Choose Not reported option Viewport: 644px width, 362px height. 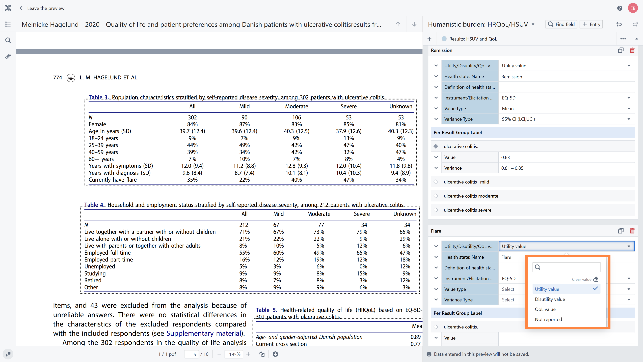point(566,319)
